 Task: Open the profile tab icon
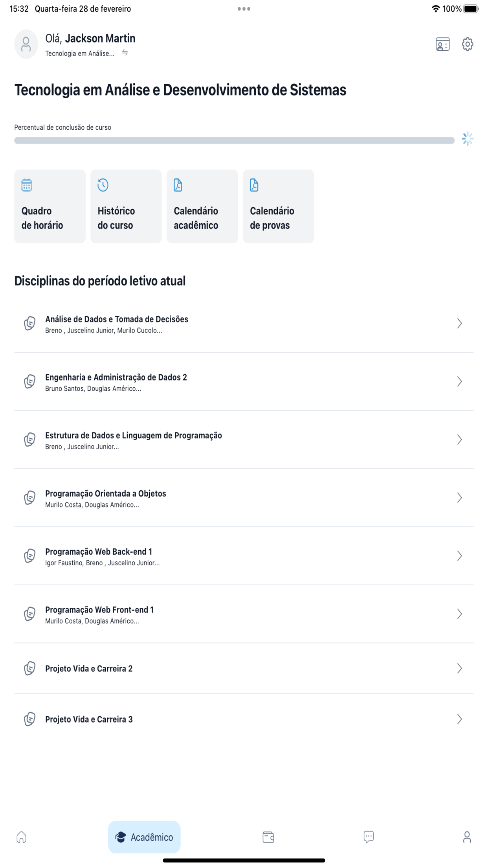click(x=467, y=837)
